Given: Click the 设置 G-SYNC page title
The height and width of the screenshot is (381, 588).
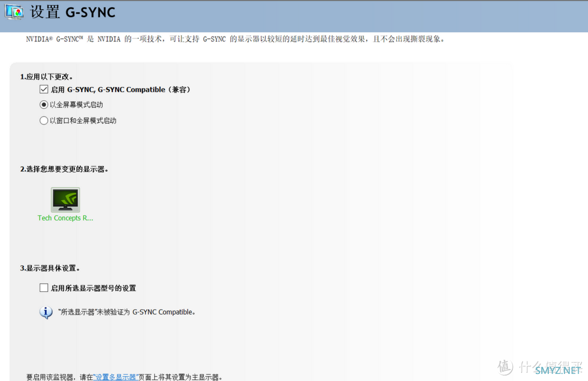Looking at the screenshot, I should pyautogui.click(x=73, y=12).
